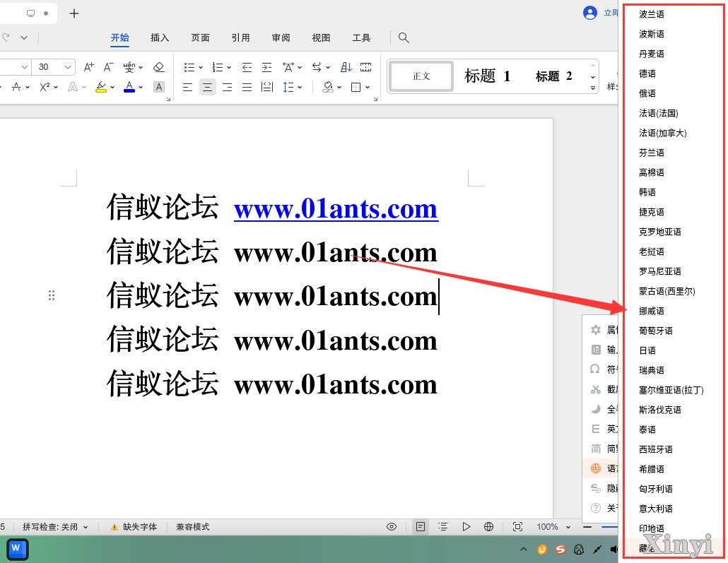Open the borders dropdown arrow
The image size is (728, 563).
pos(368,88)
